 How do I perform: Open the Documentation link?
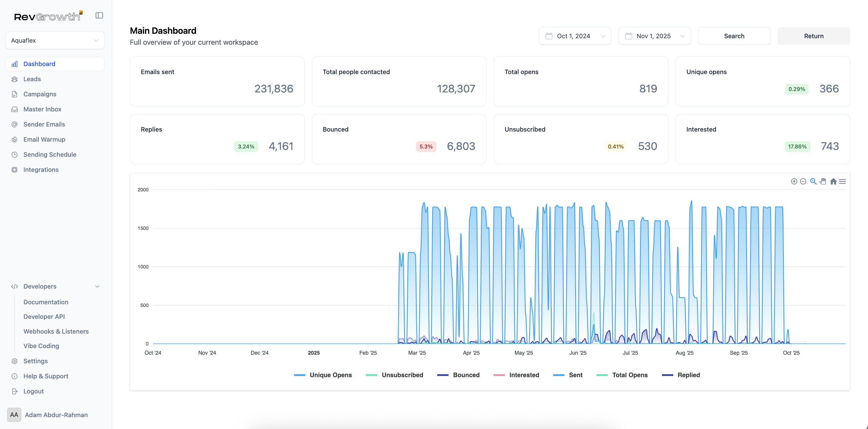(x=46, y=302)
